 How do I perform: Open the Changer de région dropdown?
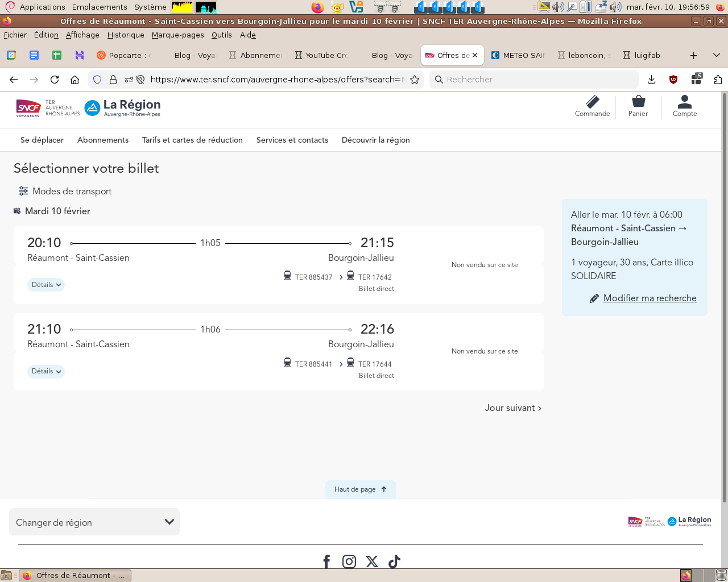[x=94, y=522]
